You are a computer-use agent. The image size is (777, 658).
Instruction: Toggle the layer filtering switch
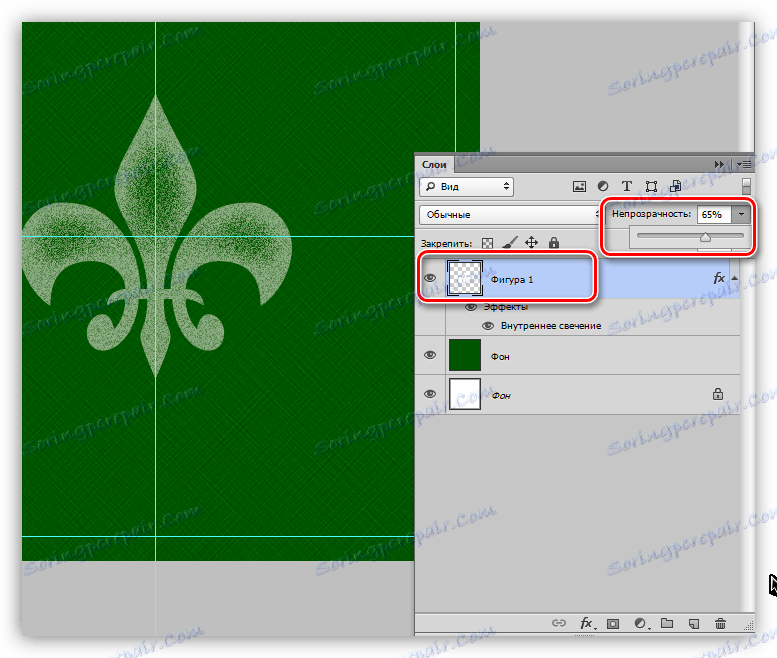pos(746,186)
